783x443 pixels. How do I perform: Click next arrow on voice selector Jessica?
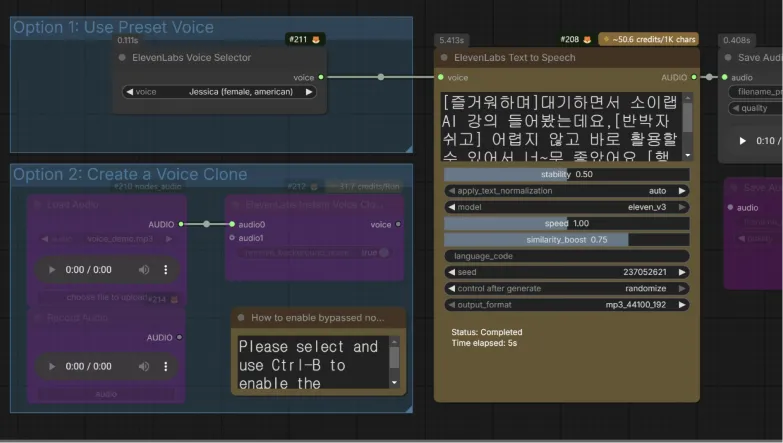click(x=309, y=92)
